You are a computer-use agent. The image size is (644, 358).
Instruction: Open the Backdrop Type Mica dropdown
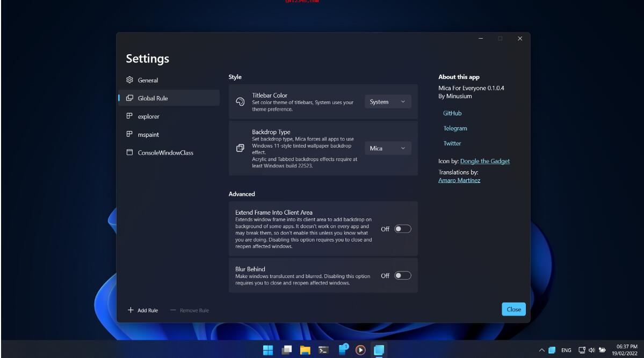pos(388,148)
